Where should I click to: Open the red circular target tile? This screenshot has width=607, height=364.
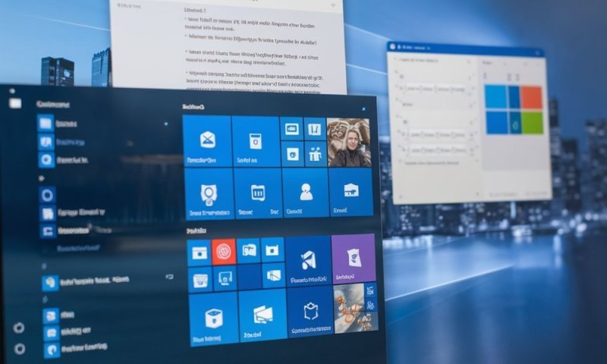pyautogui.click(x=224, y=251)
